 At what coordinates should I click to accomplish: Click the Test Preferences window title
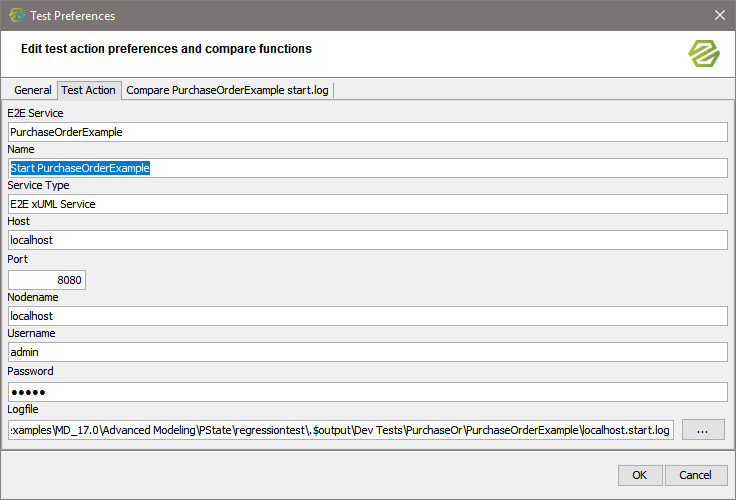tap(74, 16)
